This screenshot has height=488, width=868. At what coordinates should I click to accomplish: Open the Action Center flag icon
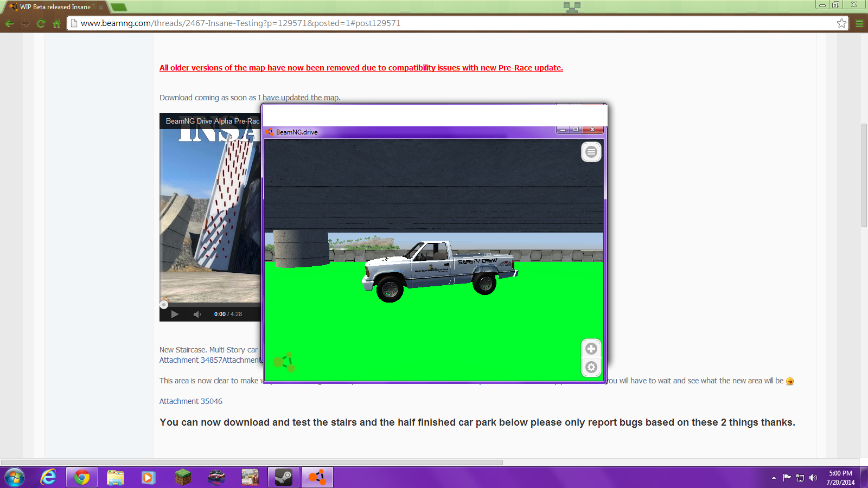pyautogui.click(x=787, y=478)
